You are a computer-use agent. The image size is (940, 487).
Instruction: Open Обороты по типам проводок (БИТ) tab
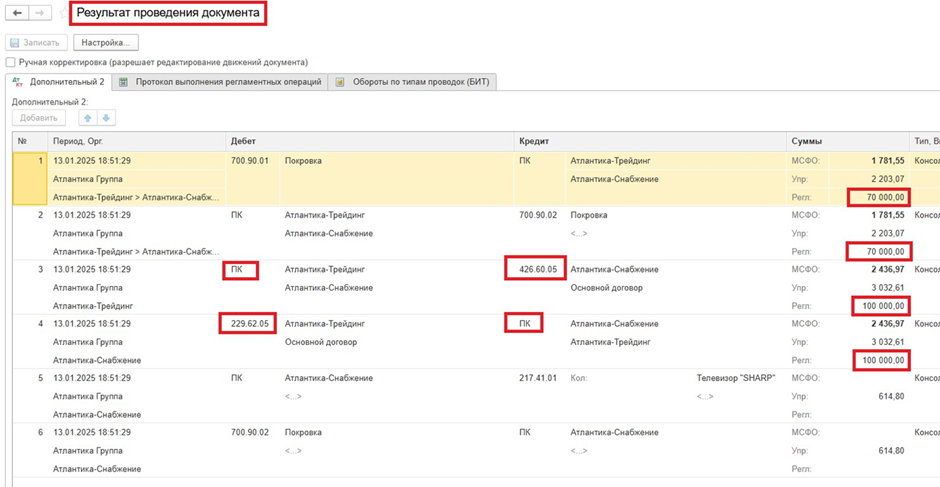412,82
